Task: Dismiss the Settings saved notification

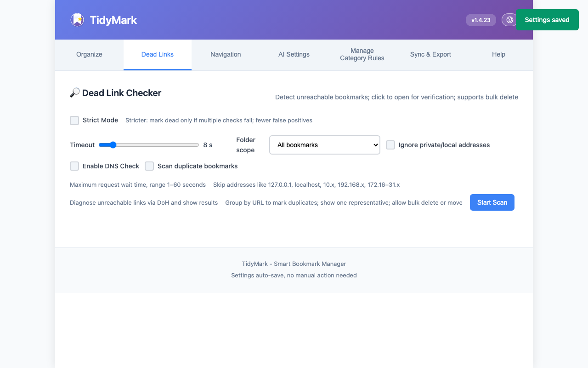Action: coord(547,20)
